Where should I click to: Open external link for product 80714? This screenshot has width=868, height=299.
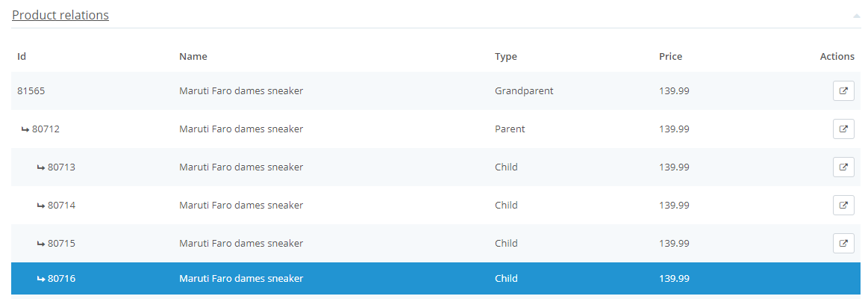[x=843, y=206]
